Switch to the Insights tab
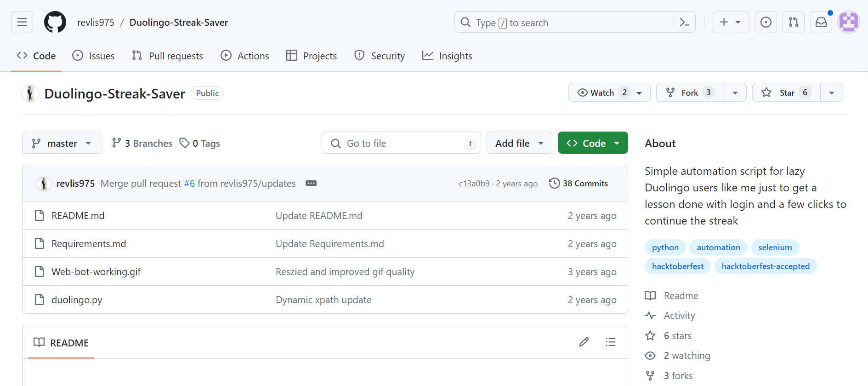 pos(447,56)
